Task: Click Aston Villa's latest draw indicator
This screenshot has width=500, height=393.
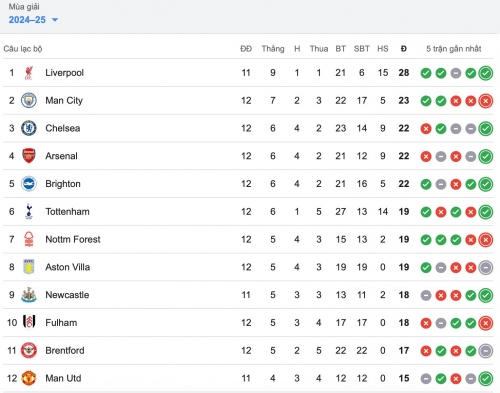Action: tap(486, 267)
